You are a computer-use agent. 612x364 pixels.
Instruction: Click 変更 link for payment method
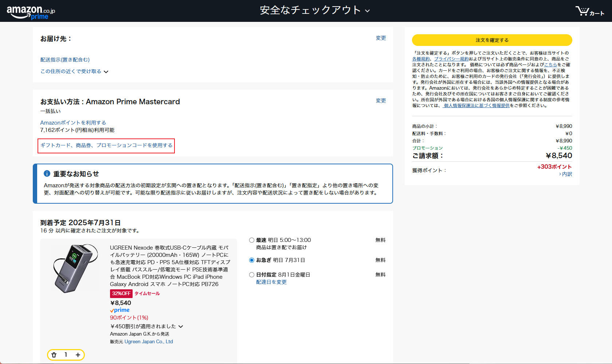(x=381, y=101)
